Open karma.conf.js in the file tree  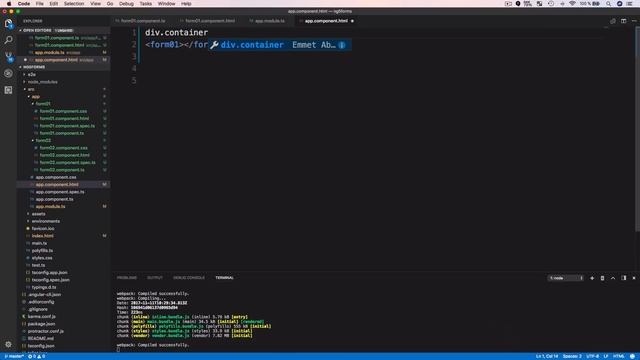click(41, 316)
